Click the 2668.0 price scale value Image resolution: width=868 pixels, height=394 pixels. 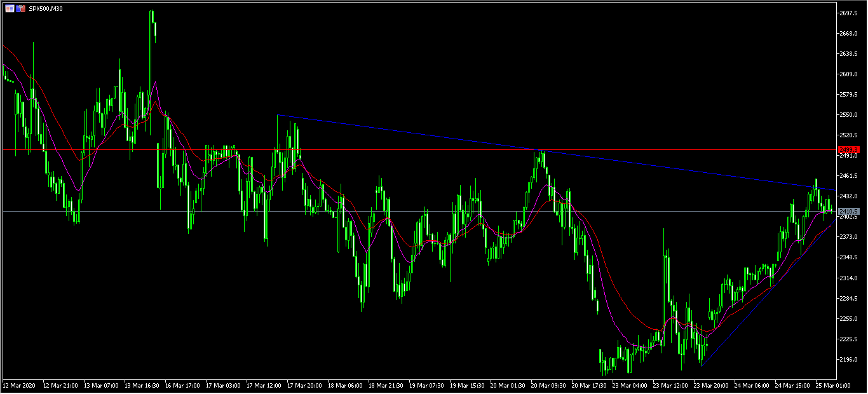click(x=849, y=33)
